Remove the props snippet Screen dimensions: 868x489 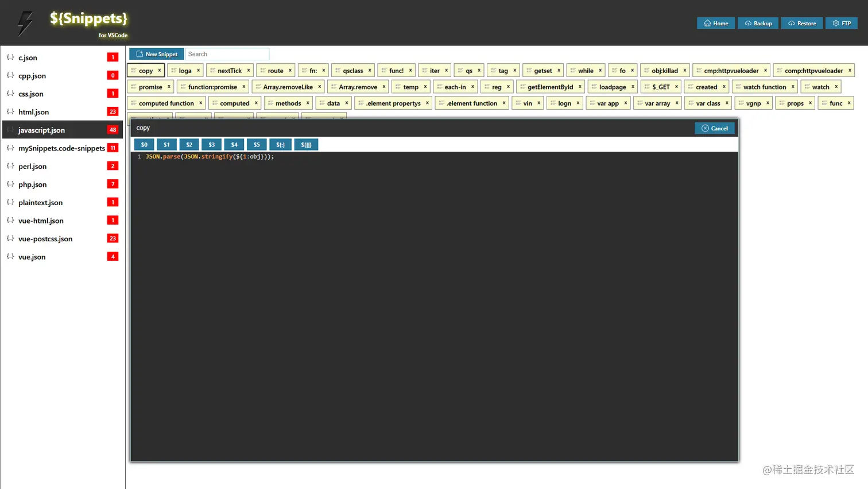pos(810,103)
